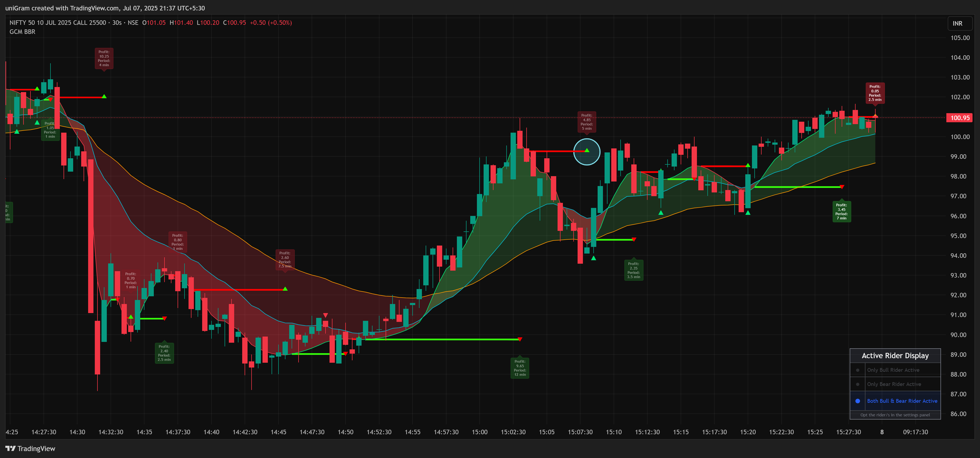The height and width of the screenshot is (458, 980).
Task: Click the TradingView logo at bottom left
Action: pos(30,448)
